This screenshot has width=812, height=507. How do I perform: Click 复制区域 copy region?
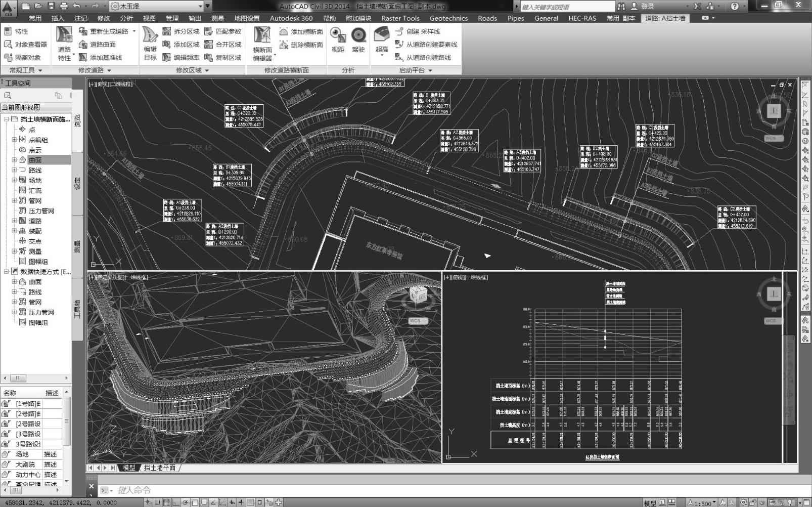[x=223, y=58]
